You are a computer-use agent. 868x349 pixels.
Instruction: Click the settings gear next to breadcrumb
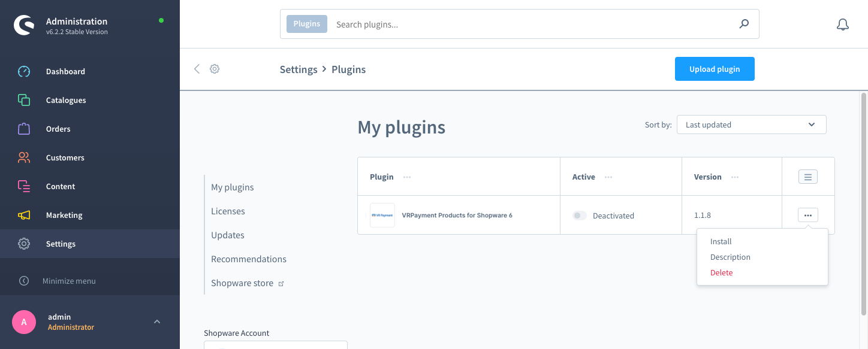pyautogui.click(x=215, y=69)
